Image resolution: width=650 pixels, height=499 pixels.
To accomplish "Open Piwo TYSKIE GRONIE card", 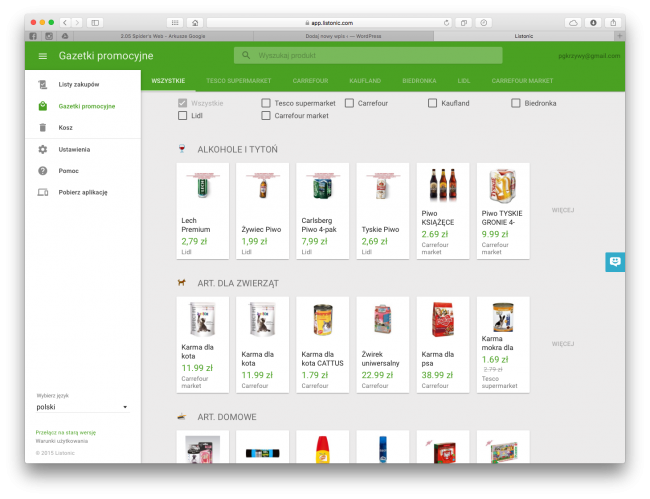I will (x=503, y=211).
